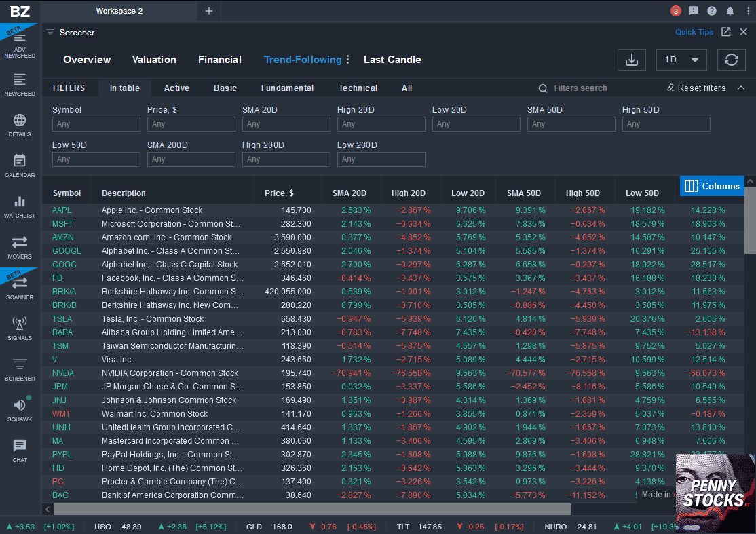Screen dimensions: 756x534
Task: Click the Screener filter icon in title
Action: click(x=50, y=32)
